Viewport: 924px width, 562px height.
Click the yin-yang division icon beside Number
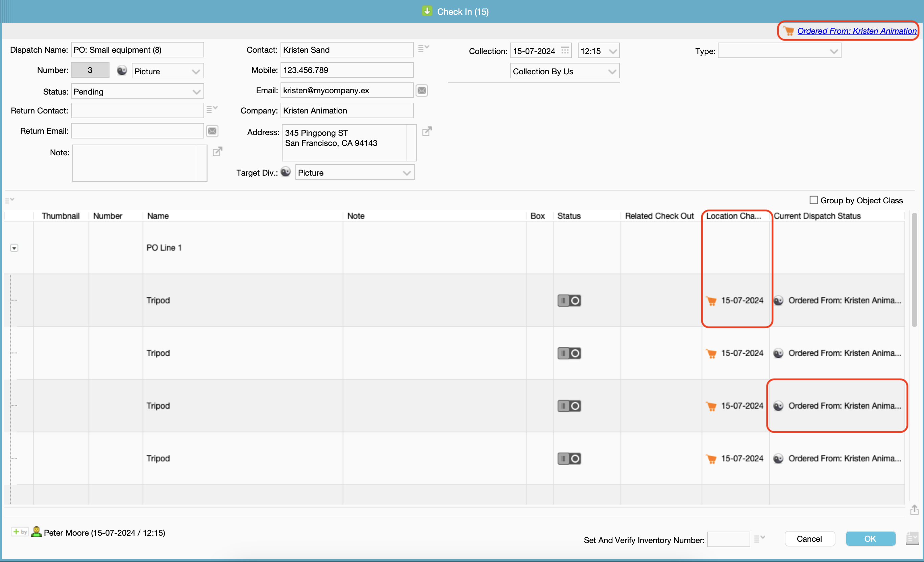pyautogui.click(x=122, y=71)
